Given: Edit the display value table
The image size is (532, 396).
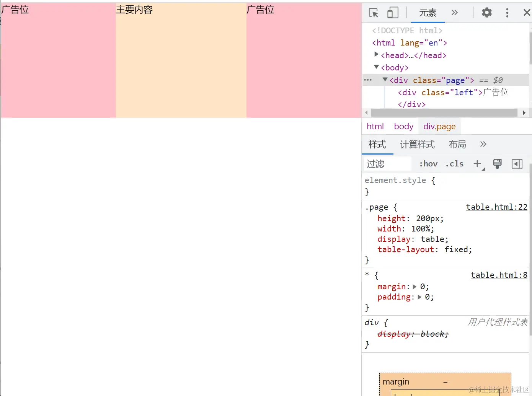Looking at the screenshot, I should (x=432, y=239).
